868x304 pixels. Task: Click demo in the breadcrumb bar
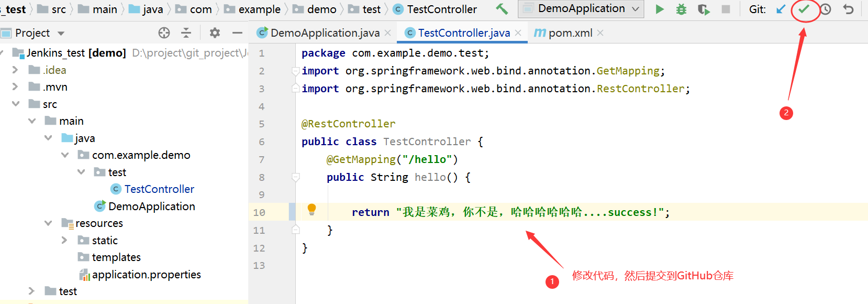pyautogui.click(x=321, y=9)
